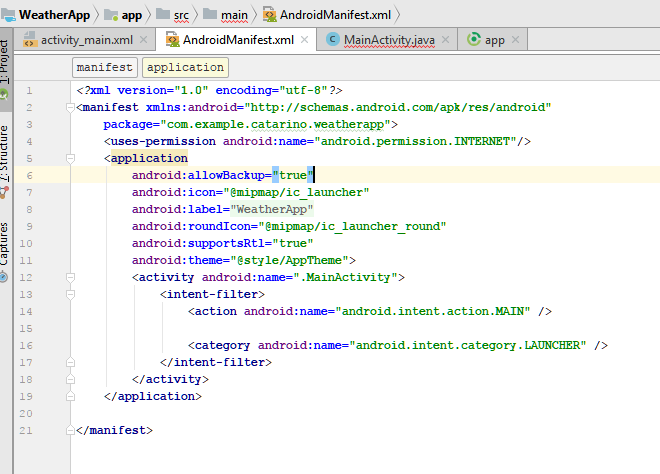The image size is (660, 474).
Task: Select the manifest tag breadcrumb
Action: point(105,67)
